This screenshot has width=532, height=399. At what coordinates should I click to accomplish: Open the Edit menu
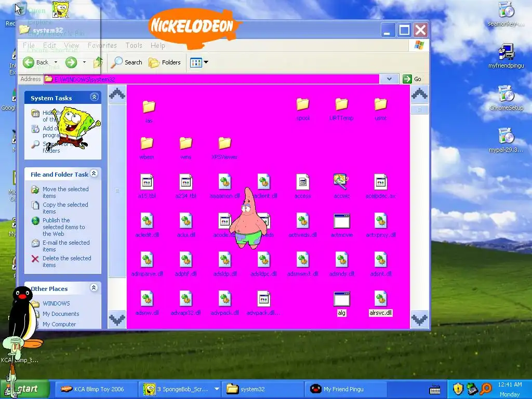point(49,45)
